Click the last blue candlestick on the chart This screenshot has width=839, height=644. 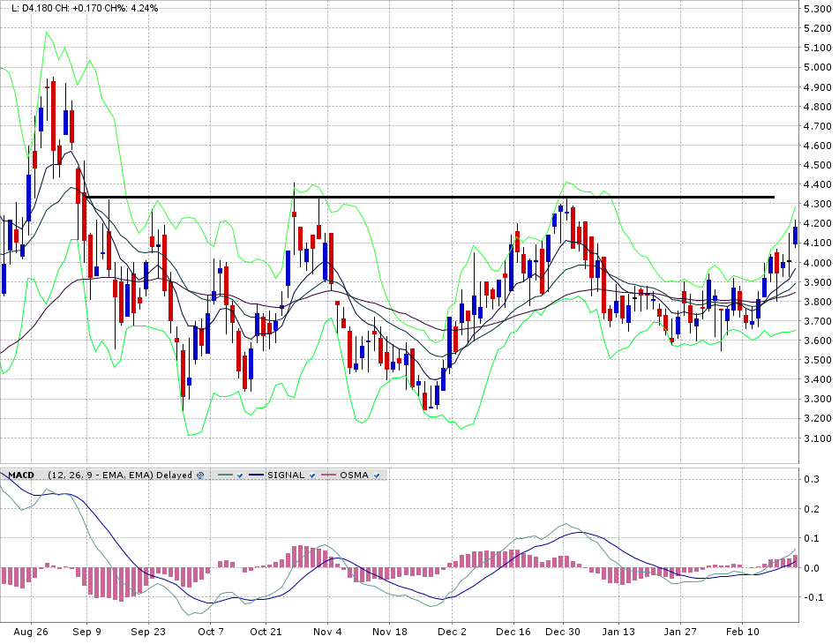pos(795,235)
